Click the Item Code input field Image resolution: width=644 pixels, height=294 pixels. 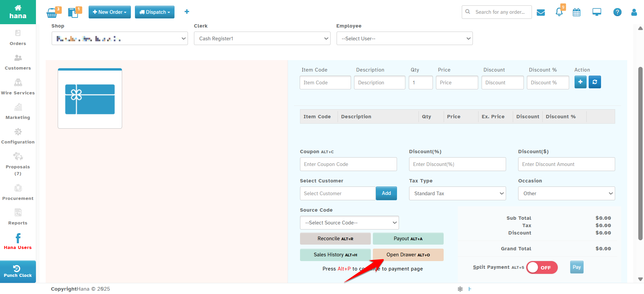point(325,82)
